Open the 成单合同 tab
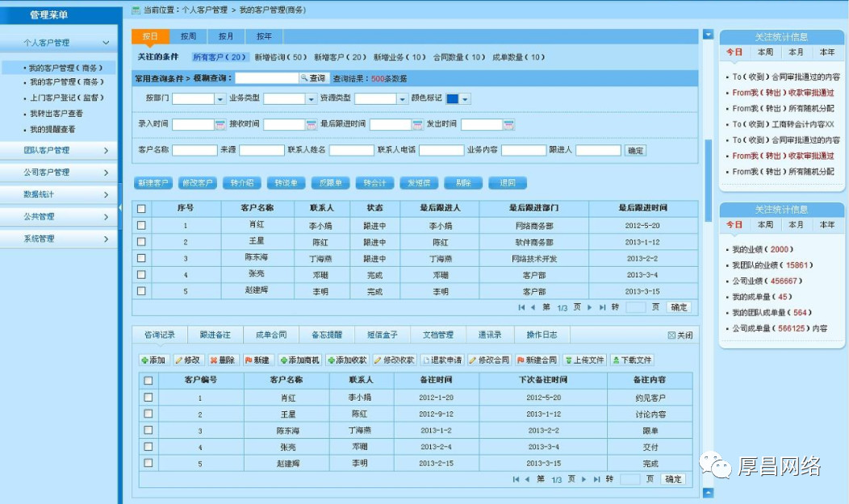Viewport: 849px width, 504px height. [270, 335]
